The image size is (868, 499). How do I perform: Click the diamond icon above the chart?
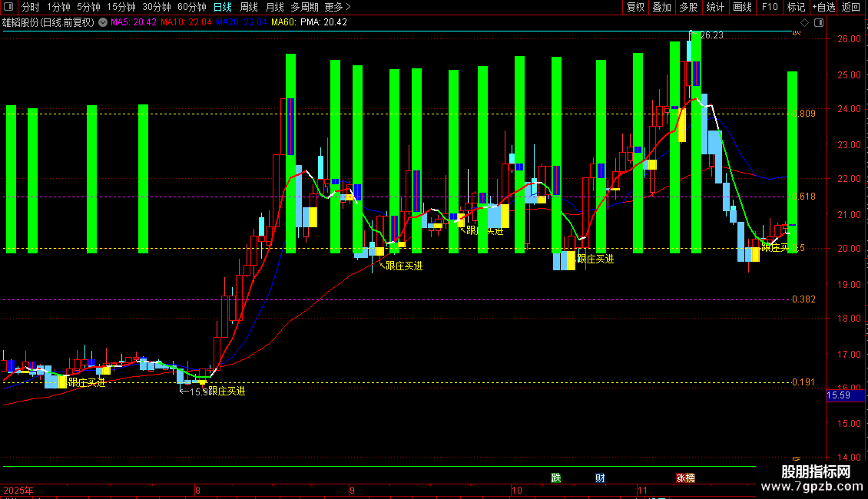pyautogui.click(x=805, y=23)
